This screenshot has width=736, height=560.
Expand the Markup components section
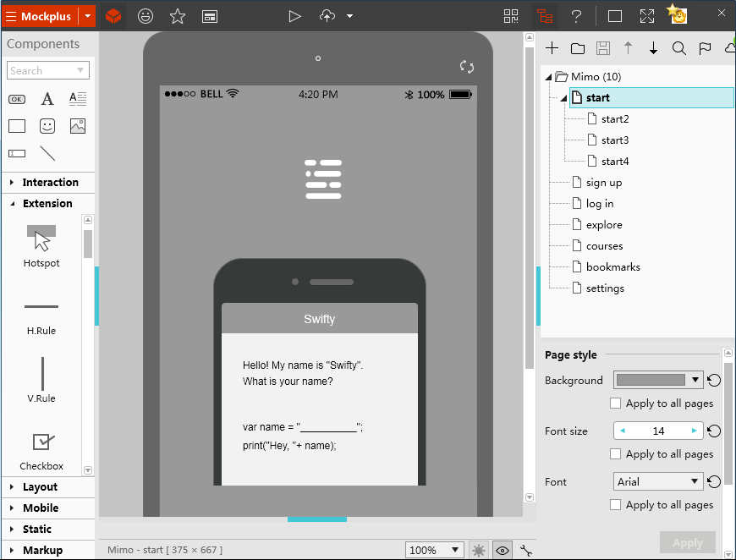pyautogui.click(x=48, y=550)
